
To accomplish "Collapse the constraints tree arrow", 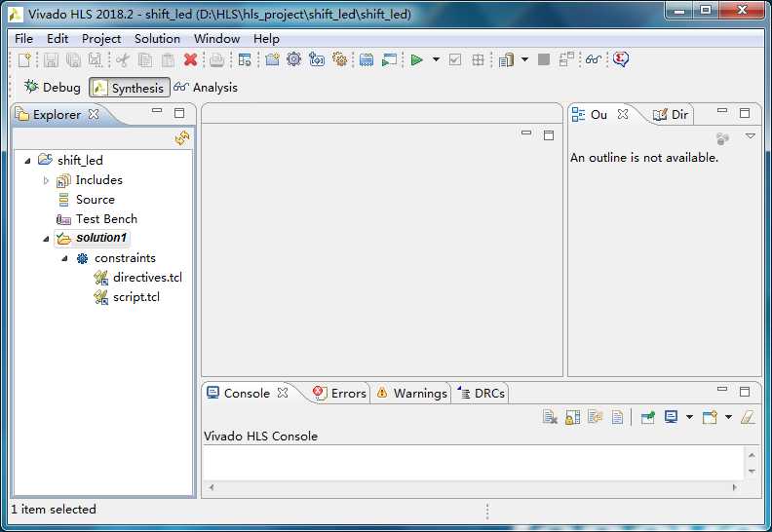I will 64,258.
